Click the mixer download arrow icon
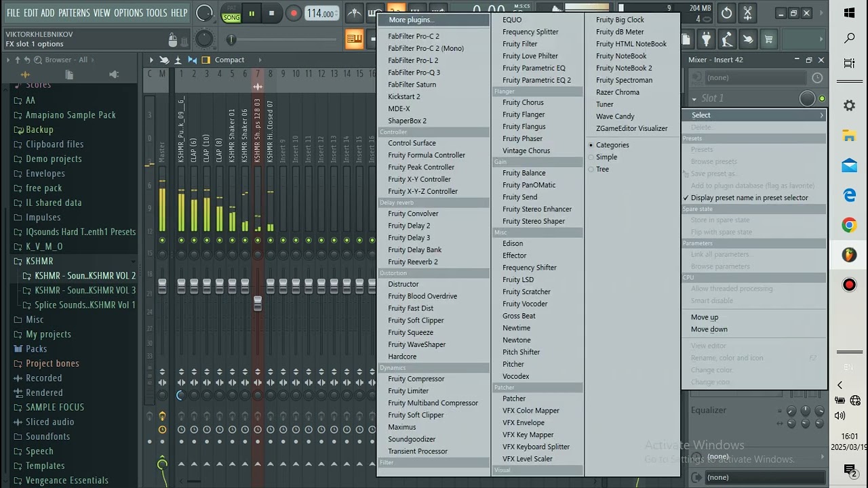868x488 pixels. 178,60
